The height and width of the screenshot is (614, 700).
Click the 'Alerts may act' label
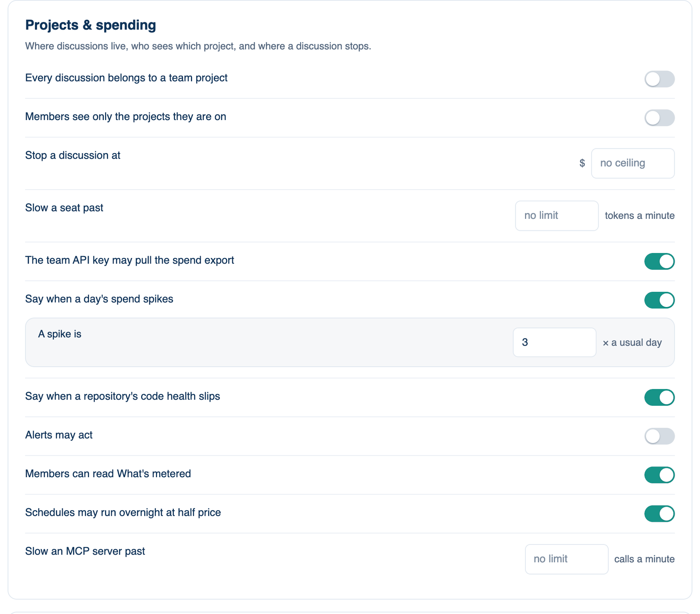(x=59, y=435)
